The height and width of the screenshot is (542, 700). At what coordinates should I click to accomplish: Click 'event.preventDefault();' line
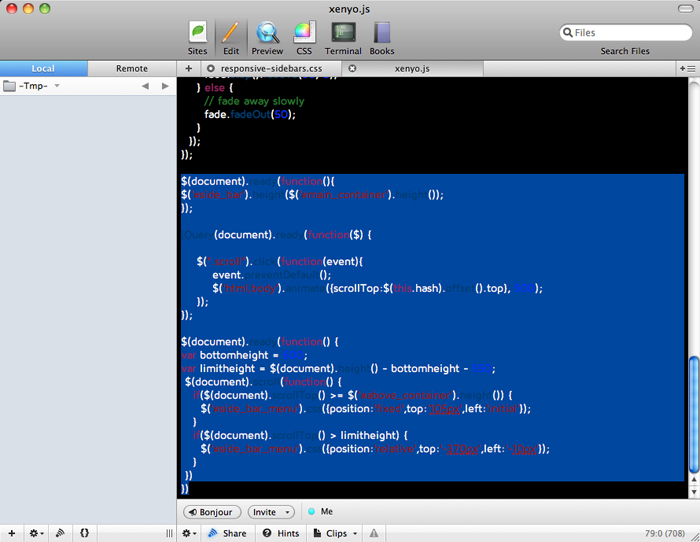pyautogui.click(x=271, y=275)
